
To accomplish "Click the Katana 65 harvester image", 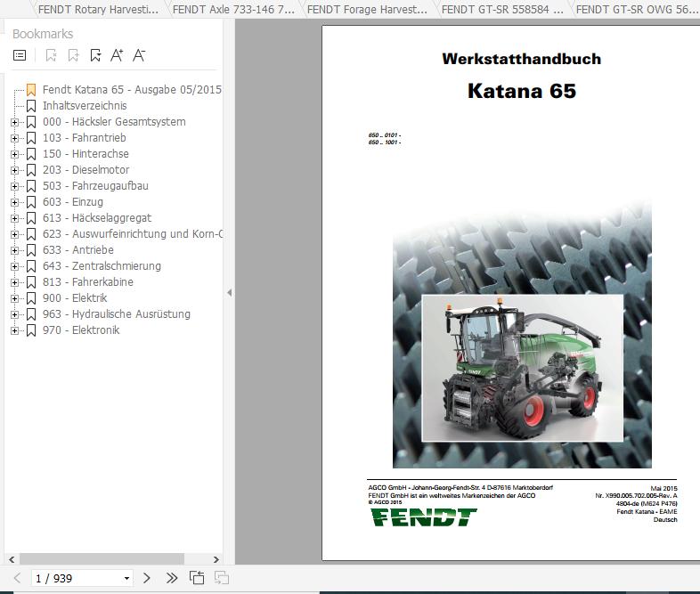I will pyautogui.click(x=522, y=368).
